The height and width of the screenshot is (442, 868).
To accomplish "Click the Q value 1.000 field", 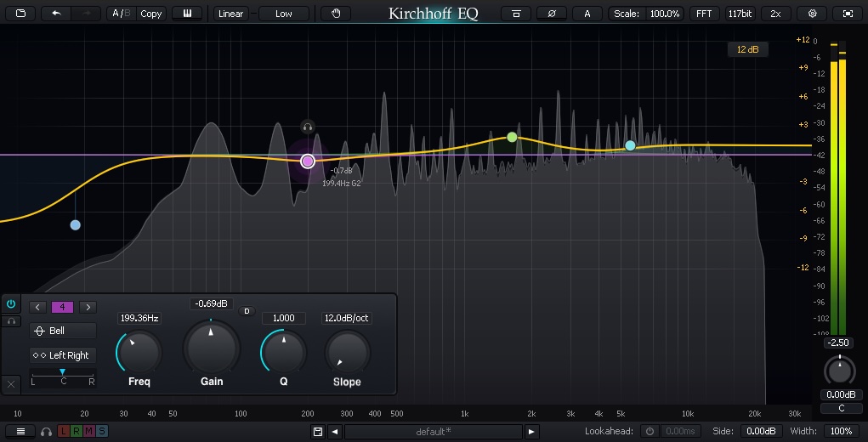I will 284,318.
